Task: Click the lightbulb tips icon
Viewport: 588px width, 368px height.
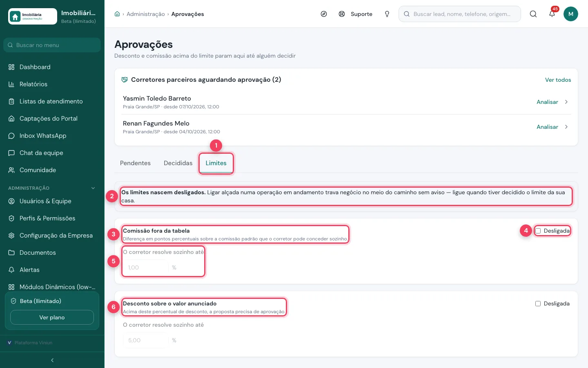Action: 387,14
